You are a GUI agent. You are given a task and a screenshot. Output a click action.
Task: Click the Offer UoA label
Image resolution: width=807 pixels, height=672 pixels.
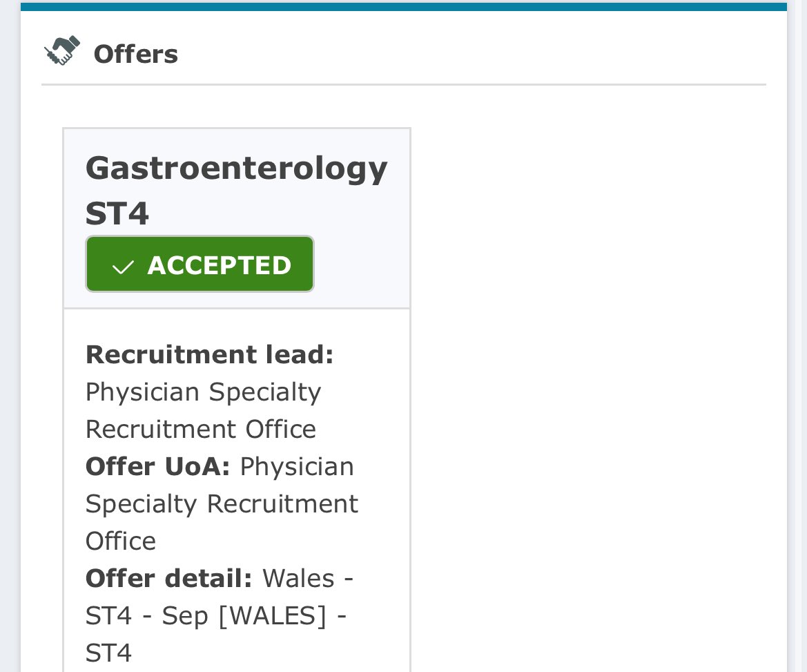pos(158,466)
